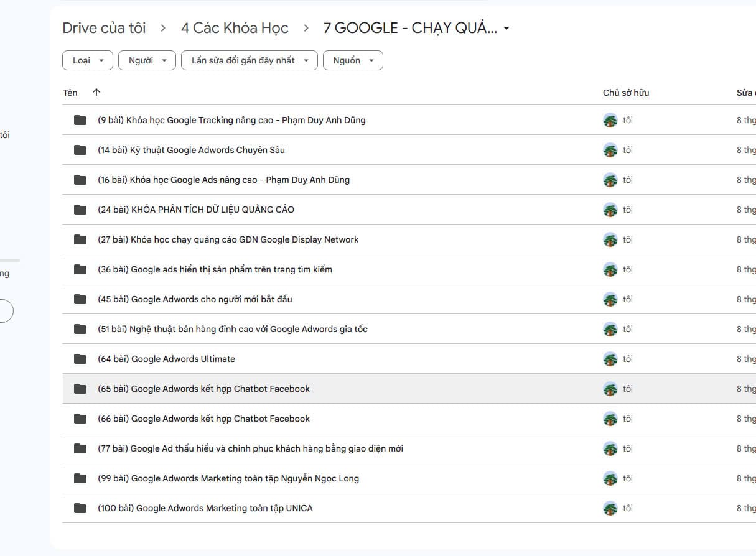756x556 pixels.
Task: Expand the Lần sửa đổi gần đây nhất filter
Action: pyautogui.click(x=250, y=60)
